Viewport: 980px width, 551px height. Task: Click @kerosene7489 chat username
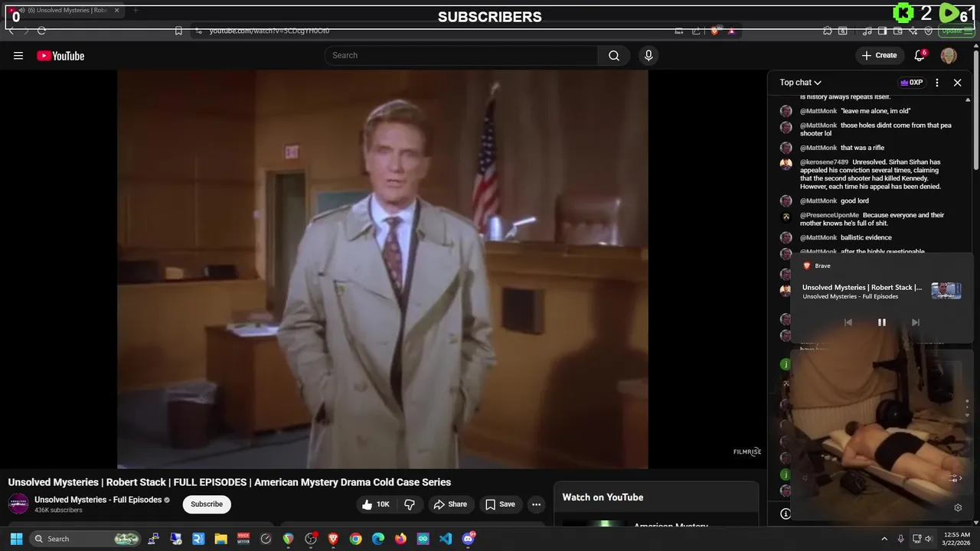824,162
